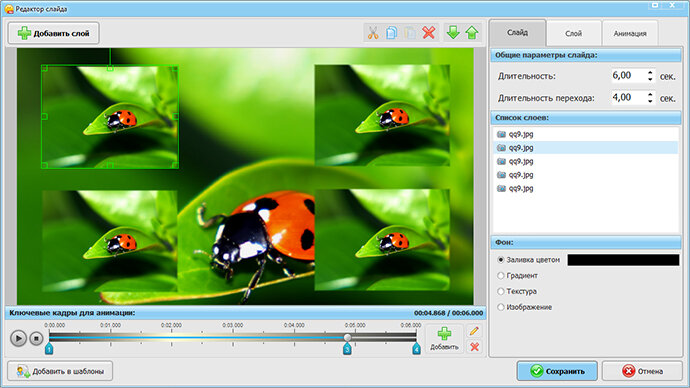The width and height of the screenshot is (690, 388).
Task: Stop the animation playback
Action: coord(37,338)
